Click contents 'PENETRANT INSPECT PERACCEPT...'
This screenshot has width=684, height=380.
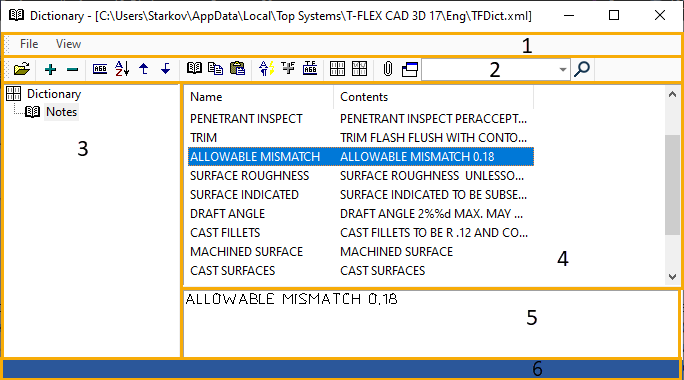point(434,119)
